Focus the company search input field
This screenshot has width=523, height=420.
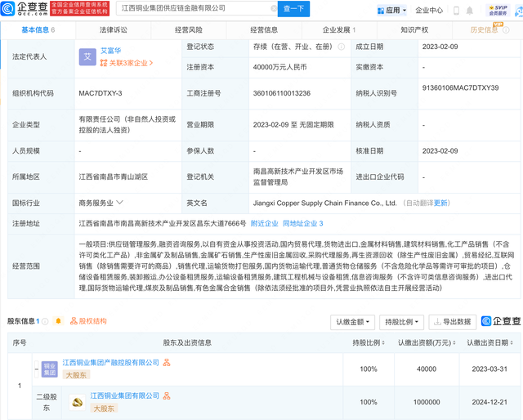coord(195,8)
